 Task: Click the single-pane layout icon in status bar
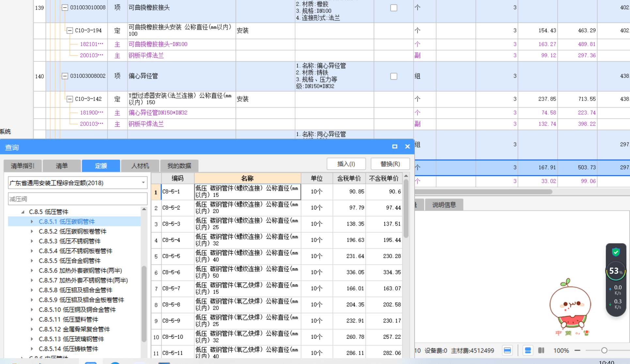pyautogui.click(x=507, y=351)
